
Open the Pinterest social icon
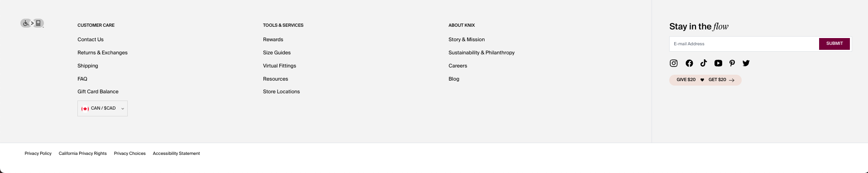click(732, 63)
